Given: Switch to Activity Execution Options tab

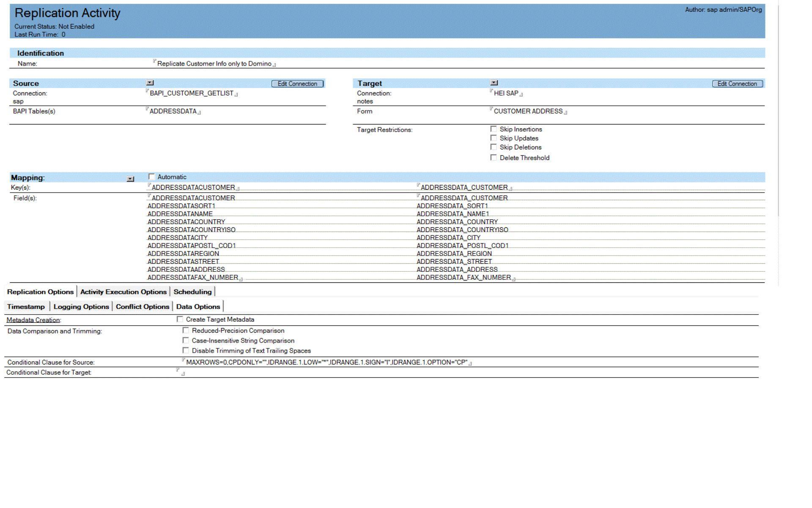Looking at the screenshot, I should pyautogui.click(x=123, y=292).
